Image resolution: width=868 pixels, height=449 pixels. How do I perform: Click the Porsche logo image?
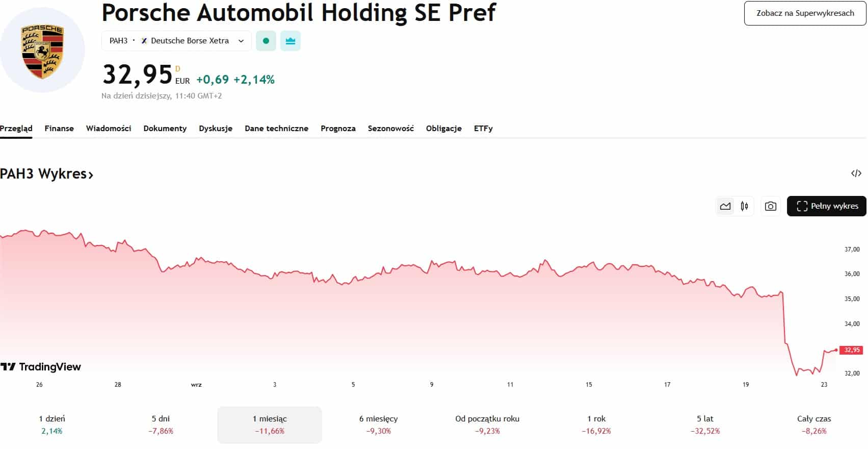(42, 51)
